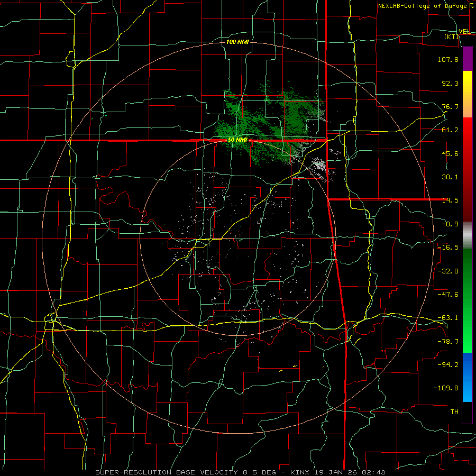Click the [KT] units label
476x476 pixels.
[x=452, y=36]
